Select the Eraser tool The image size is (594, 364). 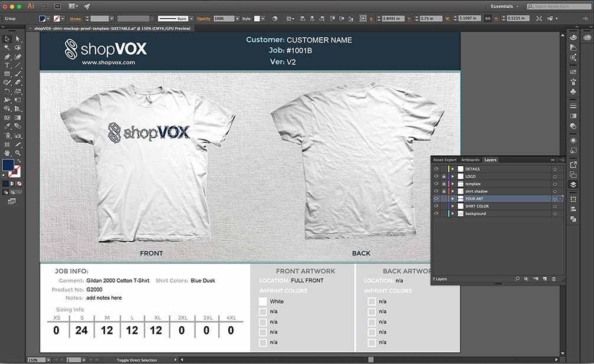[18, 83]
